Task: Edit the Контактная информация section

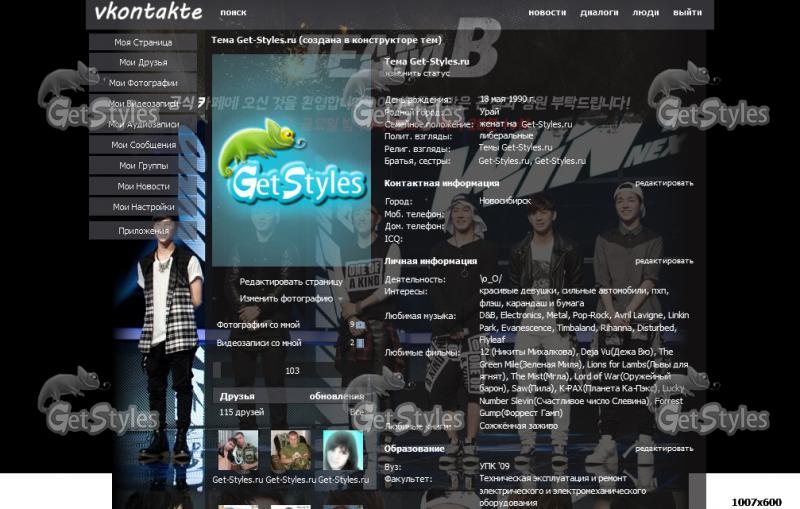Action: coord(663,183)
